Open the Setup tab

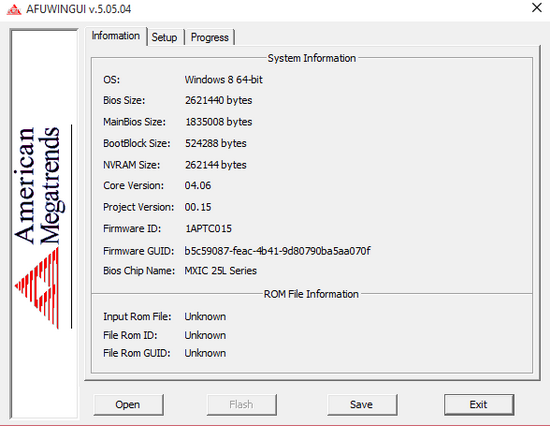(x=165, y=37)
